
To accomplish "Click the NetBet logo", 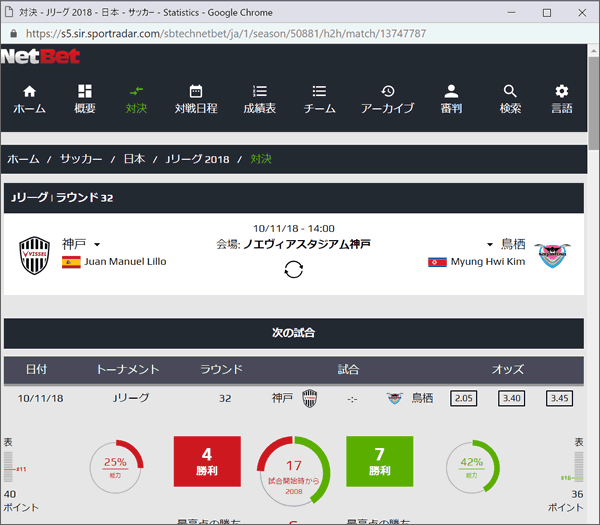I will 40,56.
